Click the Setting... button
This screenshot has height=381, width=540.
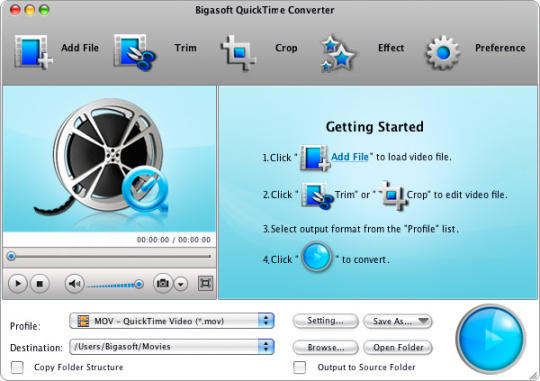[325, 321]
